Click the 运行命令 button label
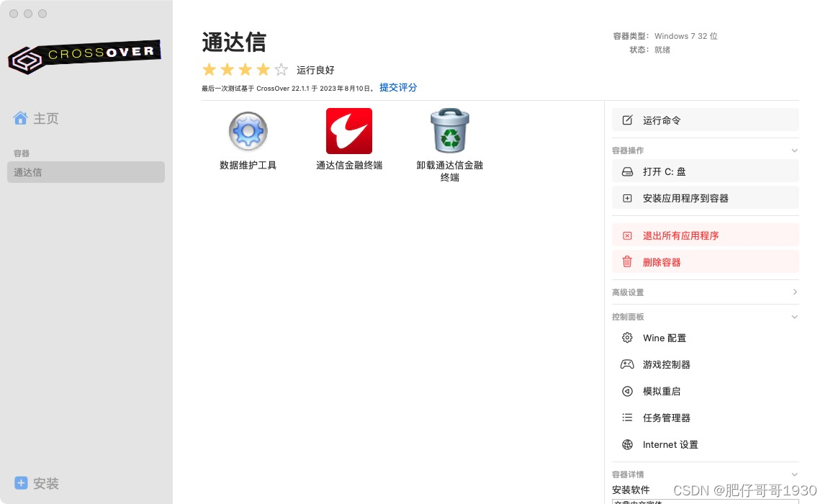The height and width of the screenshot is (504, 828). (x=662, y=120)
